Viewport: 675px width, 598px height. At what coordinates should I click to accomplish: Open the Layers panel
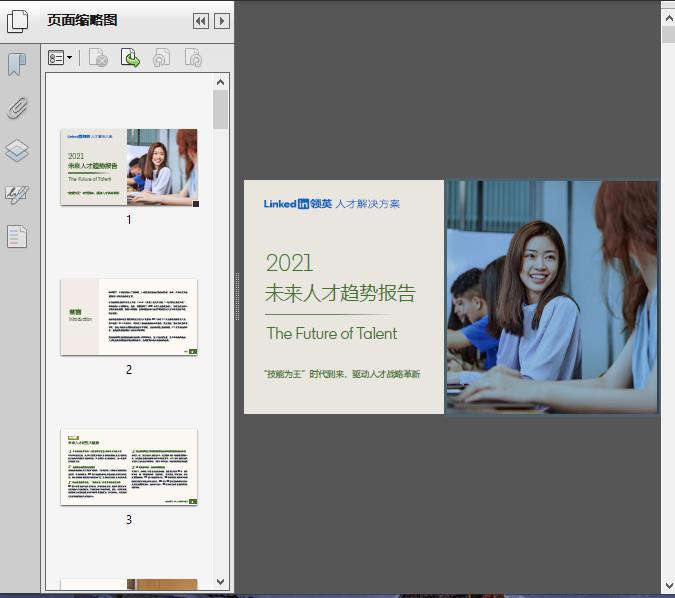coord(17,151)
